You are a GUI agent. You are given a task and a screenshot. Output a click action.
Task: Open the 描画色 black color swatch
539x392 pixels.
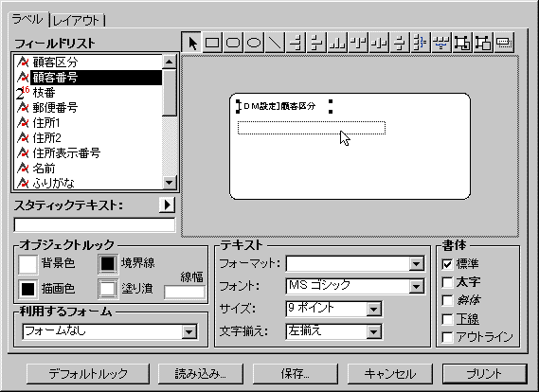[27, 289]
